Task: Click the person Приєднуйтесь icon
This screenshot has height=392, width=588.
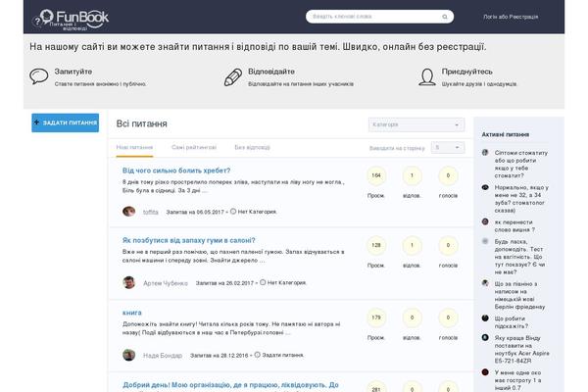Action: (x=426, y=76)
